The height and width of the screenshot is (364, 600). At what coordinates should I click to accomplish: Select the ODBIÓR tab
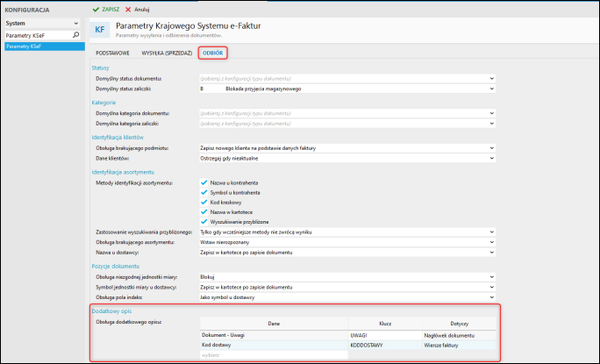coord(213,54)
